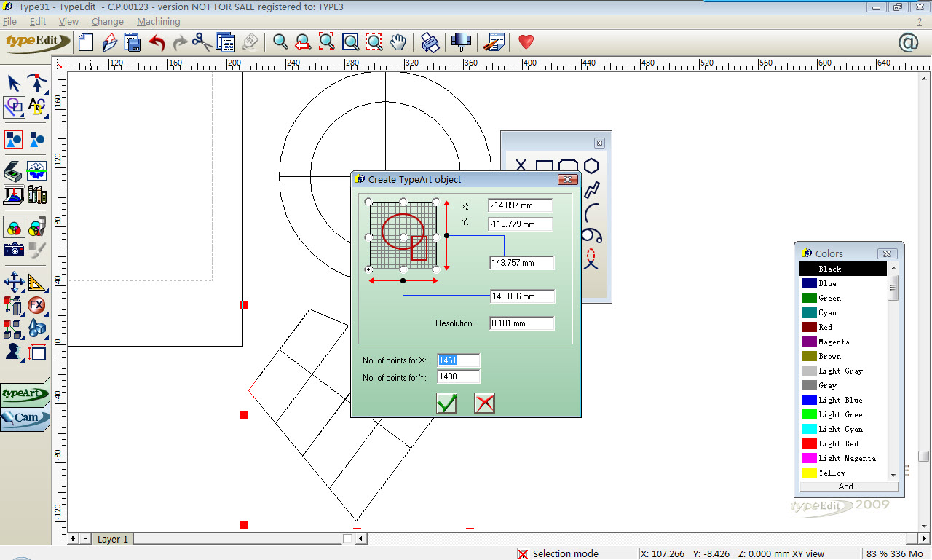The width and height of the screenshot is (932, 560).
Task: Create a new blank document
Action: [x=86, y=42]
